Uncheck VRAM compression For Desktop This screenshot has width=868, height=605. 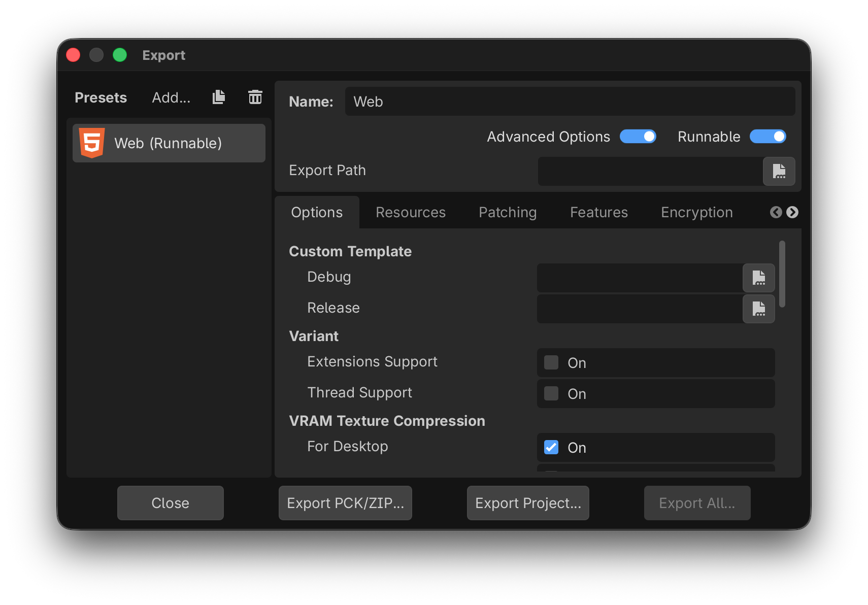[551, 447]
